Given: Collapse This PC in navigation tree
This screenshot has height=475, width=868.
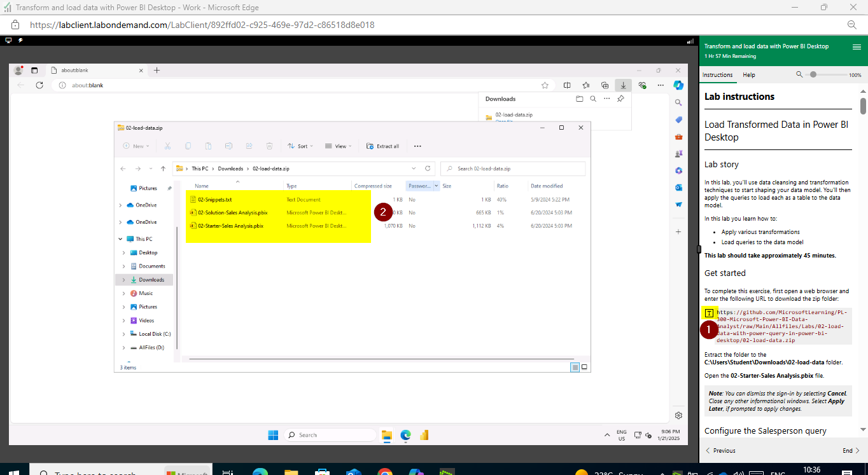Looking at the screenshot, I should pos(121,239).
